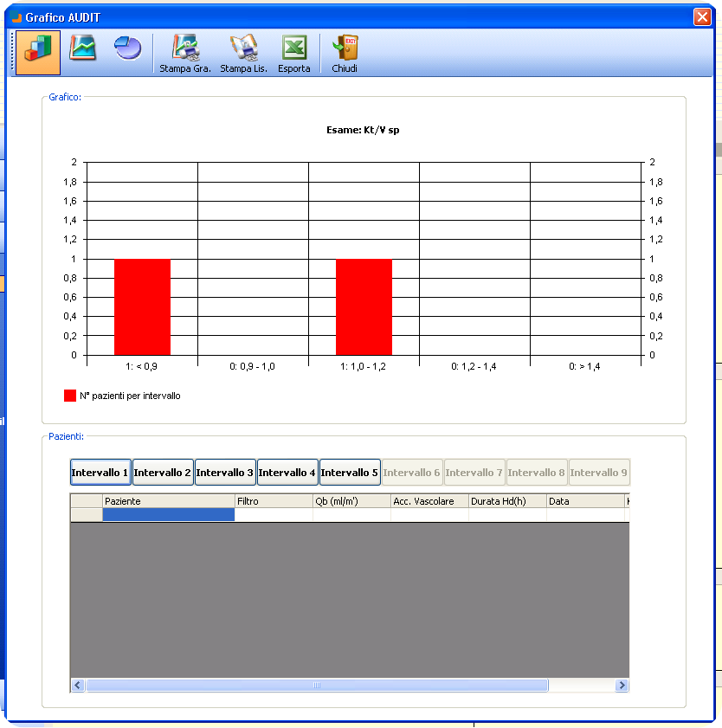This screenshot has height=728, width=722.
Task: Click the legend text N° pazienti per intervallo
Action: pyautogui.click(x=130, y=396)
